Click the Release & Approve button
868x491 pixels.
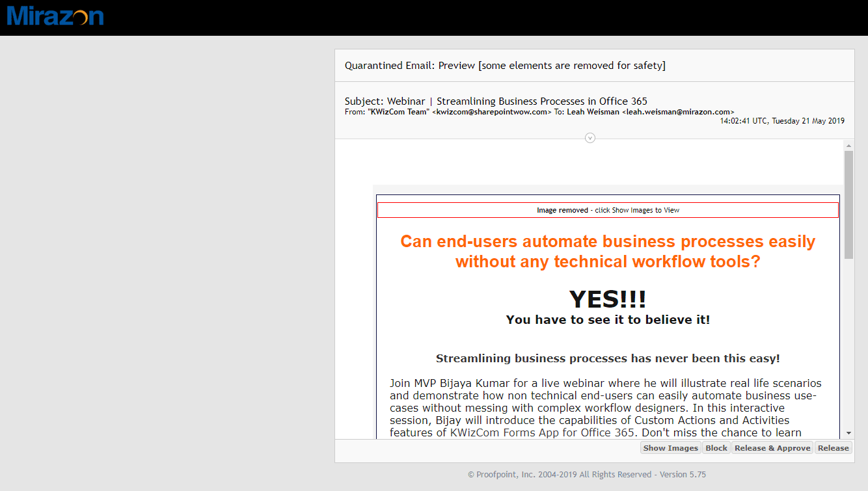pyautogui.click(x=772, y=448)
